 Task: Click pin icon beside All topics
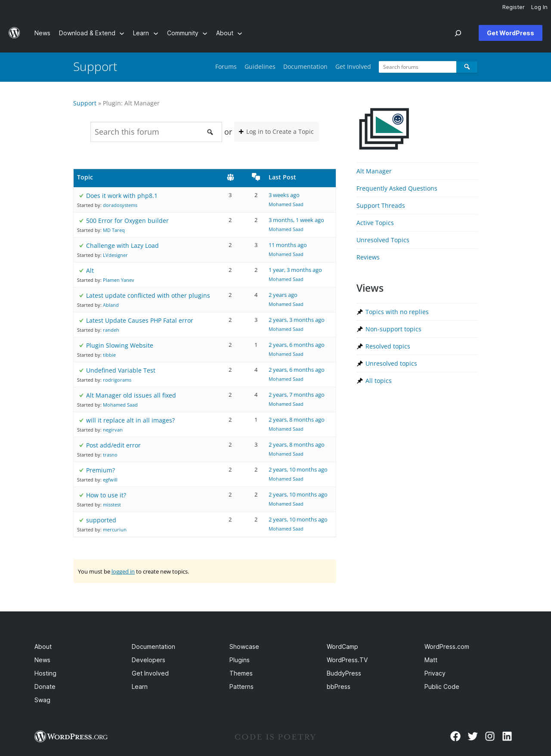(x=360, y=381)
